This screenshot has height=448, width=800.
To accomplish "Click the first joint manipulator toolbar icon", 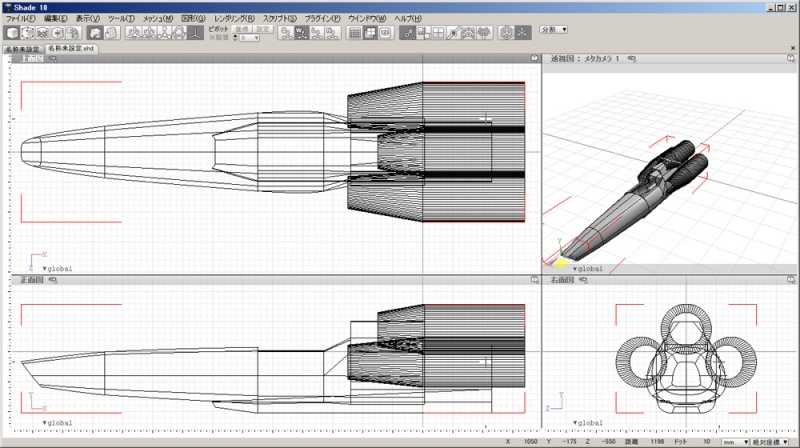I will click(134, 33).
